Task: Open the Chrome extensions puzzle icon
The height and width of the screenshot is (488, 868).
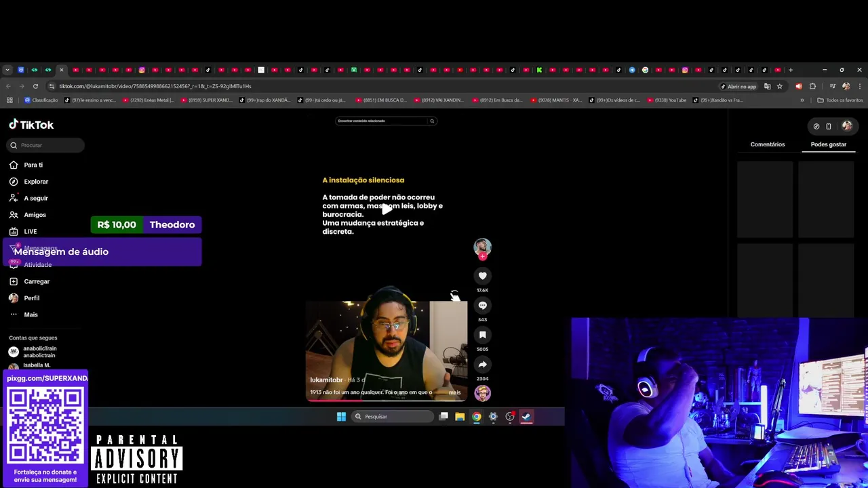Action: click(x=813, y=86)
